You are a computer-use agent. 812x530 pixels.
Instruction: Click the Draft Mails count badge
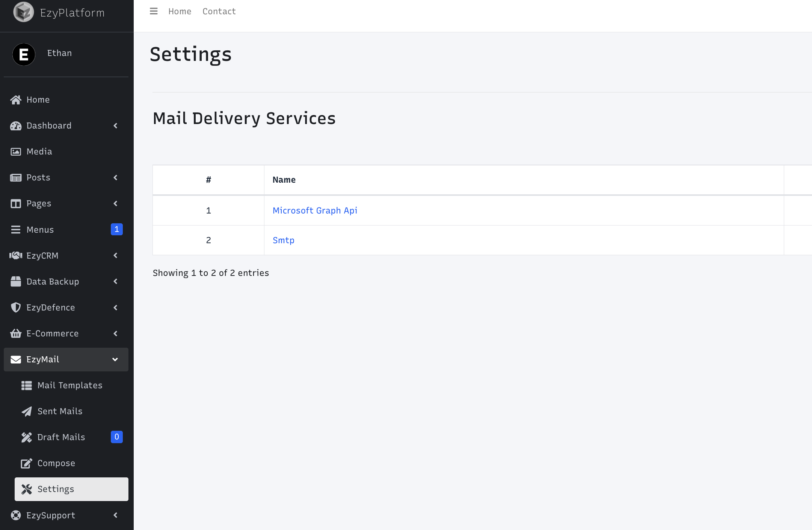[x=116, y=437]
